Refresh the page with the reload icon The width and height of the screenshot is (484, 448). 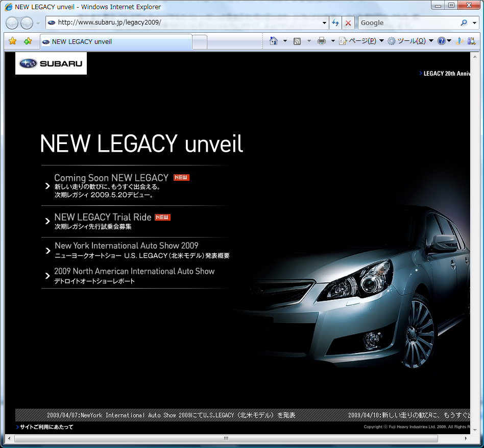coord(335,22)
